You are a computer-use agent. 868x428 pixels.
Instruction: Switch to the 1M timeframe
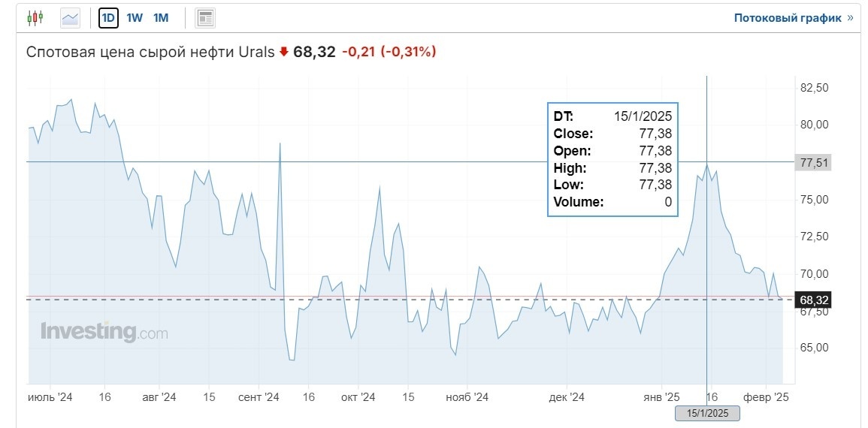click(x=161, y=18)
